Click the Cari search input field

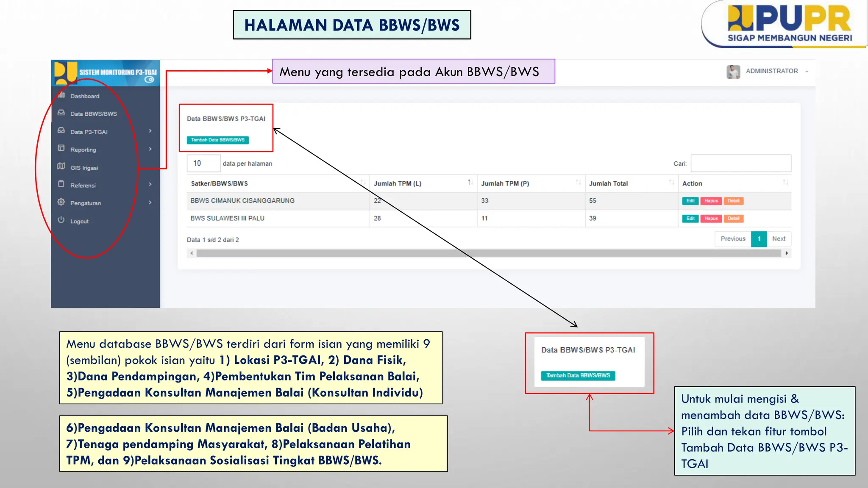(x=740, y=164)
